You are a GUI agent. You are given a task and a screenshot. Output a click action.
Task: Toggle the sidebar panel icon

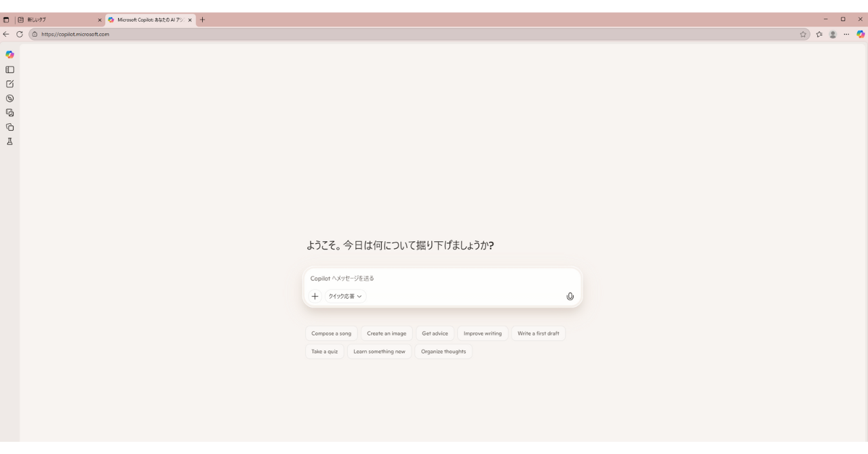9,70
